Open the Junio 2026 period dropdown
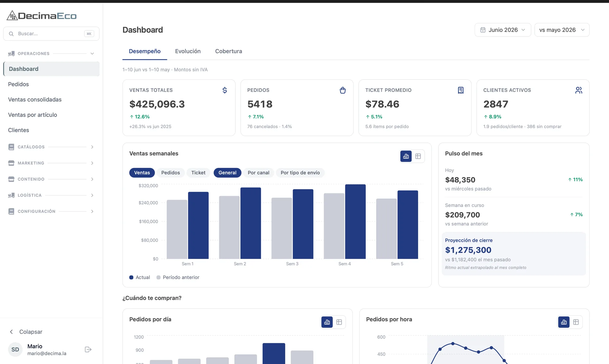This screenshot has width=609, height=364. [x=503, y=30]
